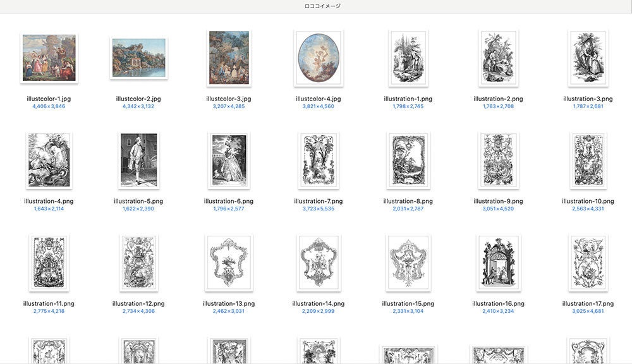Select the illustration-15.png thumbnail
The height and width of the screenshot is (364, 632).
tap(408, 263)
